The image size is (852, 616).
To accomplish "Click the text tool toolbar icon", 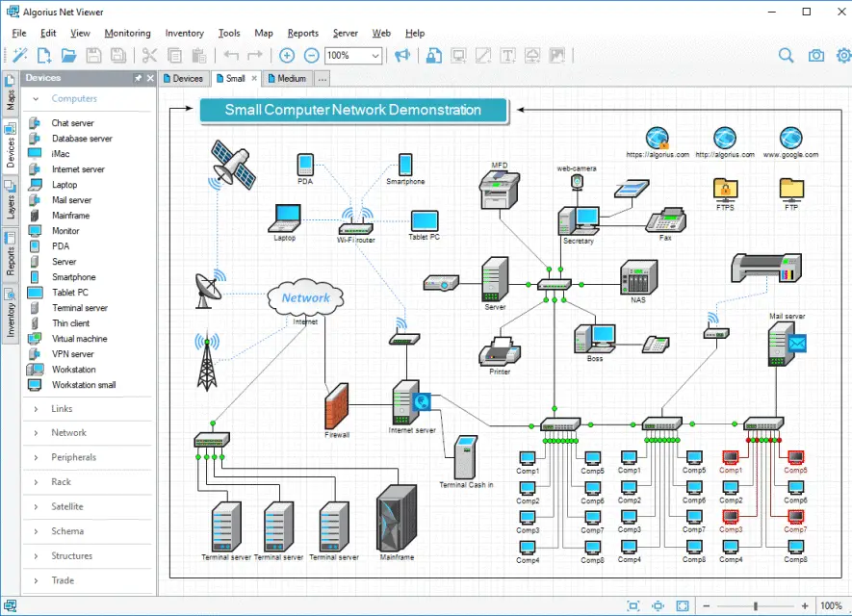I will click(507, 55).
